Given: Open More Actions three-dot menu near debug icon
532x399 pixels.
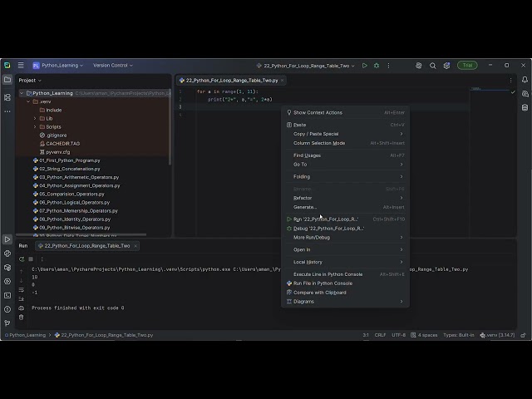Looking at the screenshot, I should tap(388, 66).
